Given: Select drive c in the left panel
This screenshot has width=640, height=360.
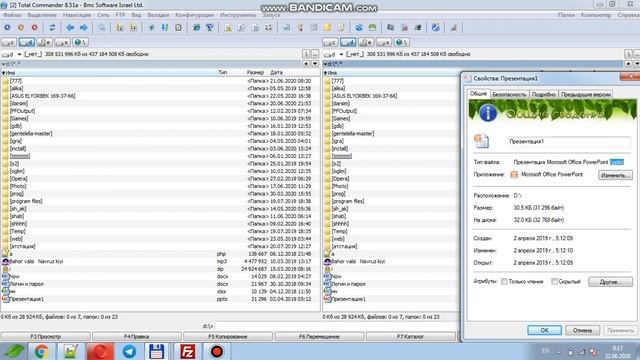Looking at the screenshot, I should [9, 42].
